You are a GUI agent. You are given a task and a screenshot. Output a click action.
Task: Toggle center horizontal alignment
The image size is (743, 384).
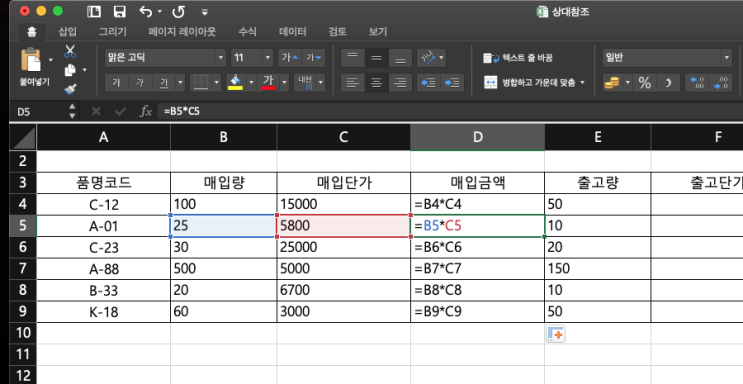[x=376, y=83]
